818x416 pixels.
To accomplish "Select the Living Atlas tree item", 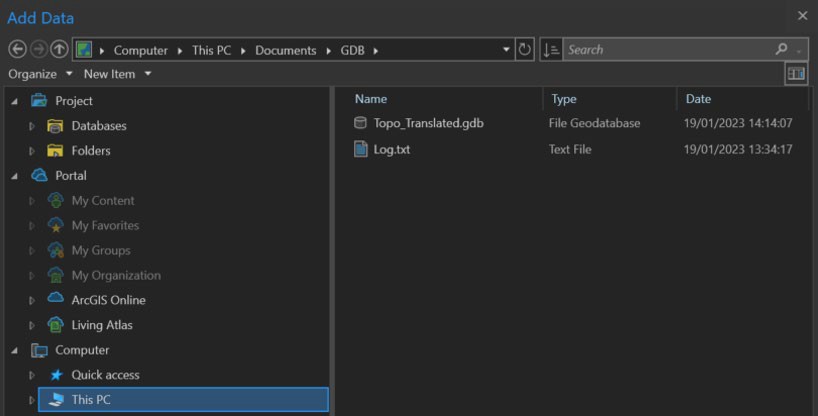I will (102, 325).
